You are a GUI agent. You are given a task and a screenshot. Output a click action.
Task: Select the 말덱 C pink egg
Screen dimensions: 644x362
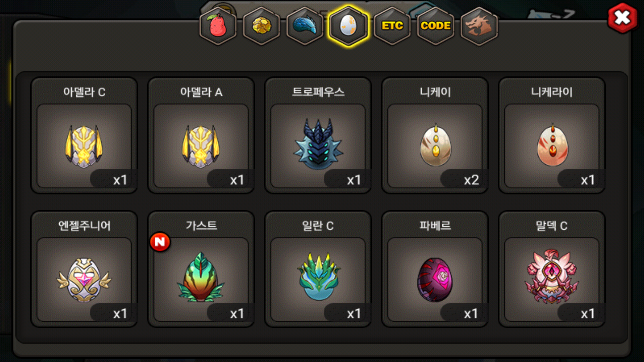coord(552,269)
